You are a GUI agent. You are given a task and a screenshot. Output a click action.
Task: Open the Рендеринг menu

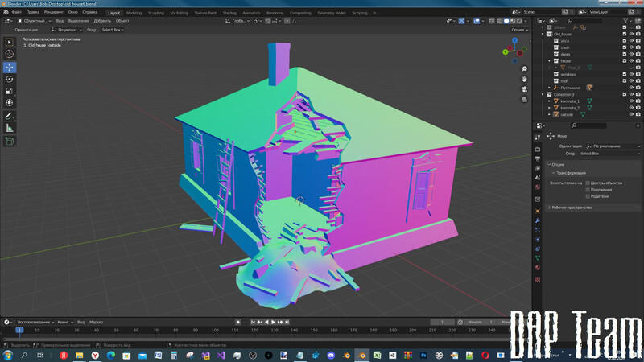(x=54, y=13)
